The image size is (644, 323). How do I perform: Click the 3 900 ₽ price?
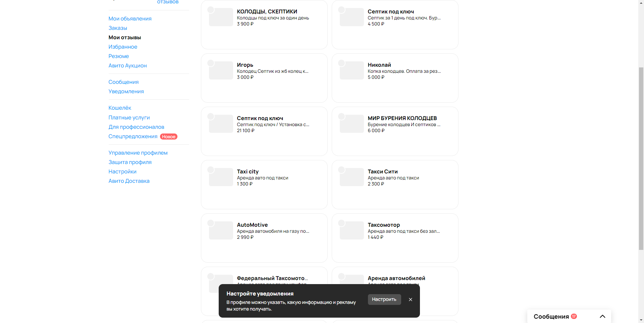point(245,24)
